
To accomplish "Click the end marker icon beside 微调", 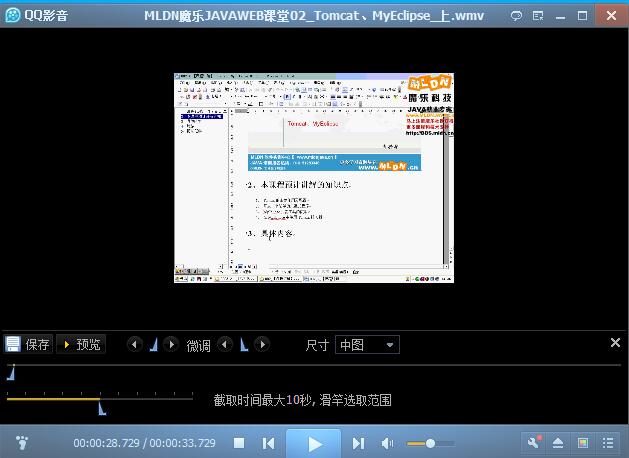I will point(244,345).
